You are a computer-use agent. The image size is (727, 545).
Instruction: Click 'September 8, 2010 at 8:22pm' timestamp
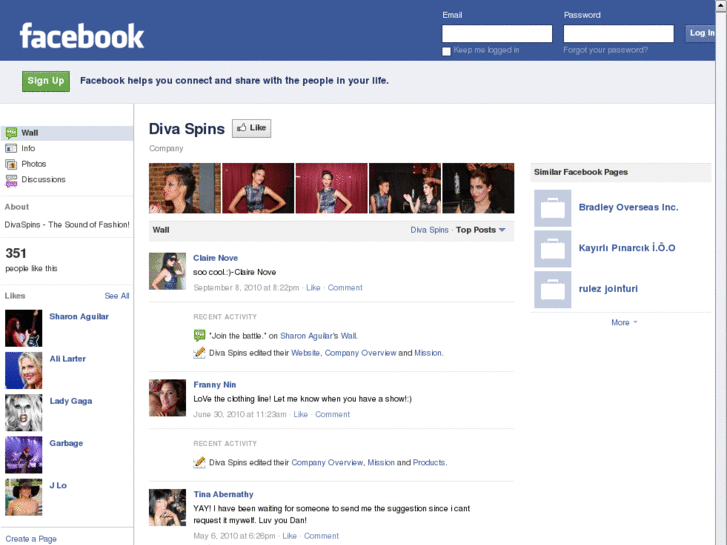click(x=246, y=288)
